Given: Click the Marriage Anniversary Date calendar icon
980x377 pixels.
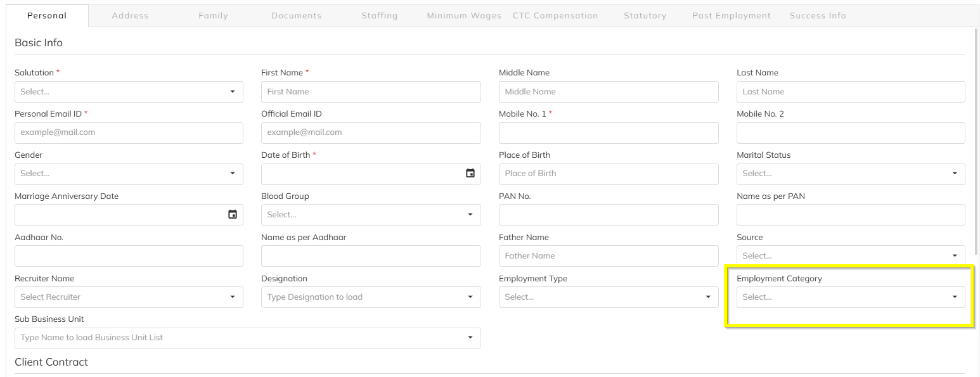Looking at the screenshot, I should point(233,215).
